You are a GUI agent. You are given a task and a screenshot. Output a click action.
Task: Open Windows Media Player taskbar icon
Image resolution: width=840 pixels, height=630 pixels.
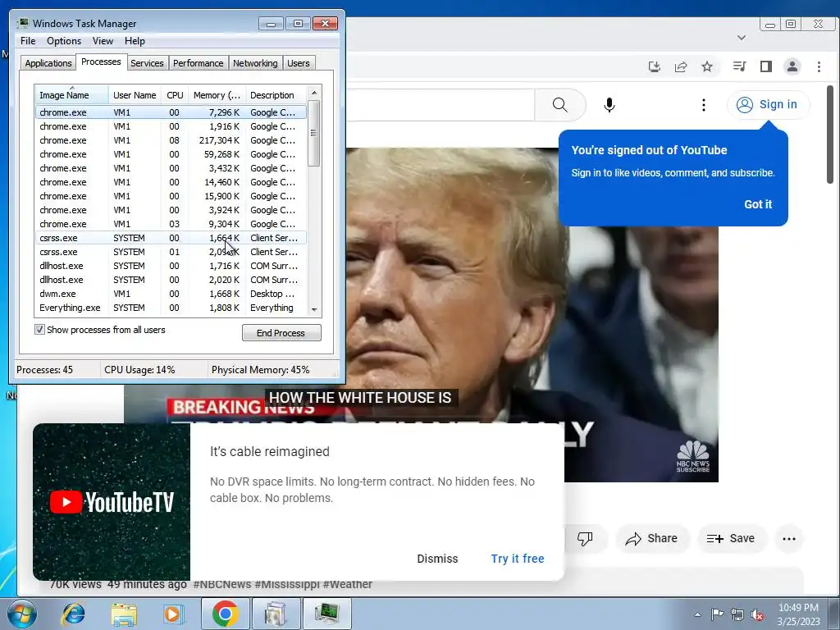173,614
